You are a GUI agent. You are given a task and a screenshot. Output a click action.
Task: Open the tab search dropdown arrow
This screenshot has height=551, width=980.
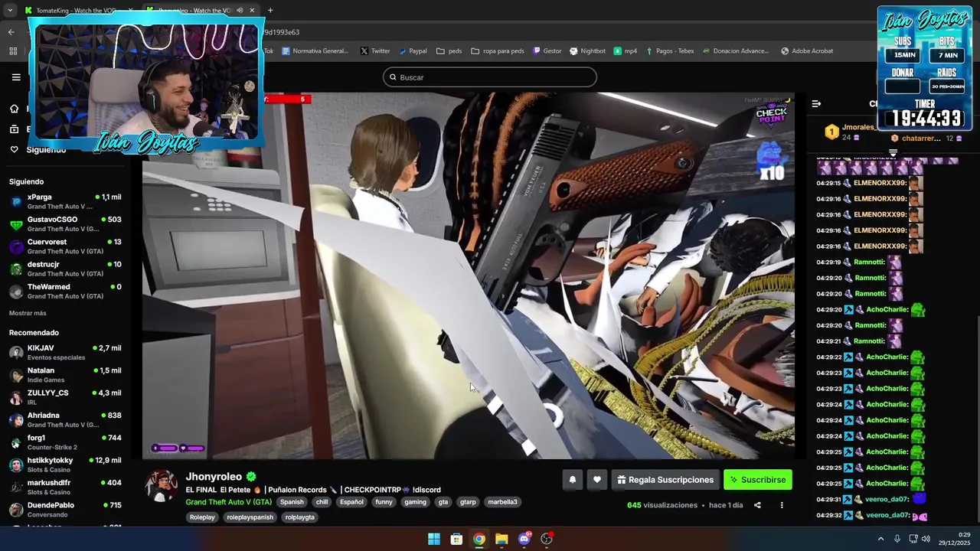[x=10, y=10]
